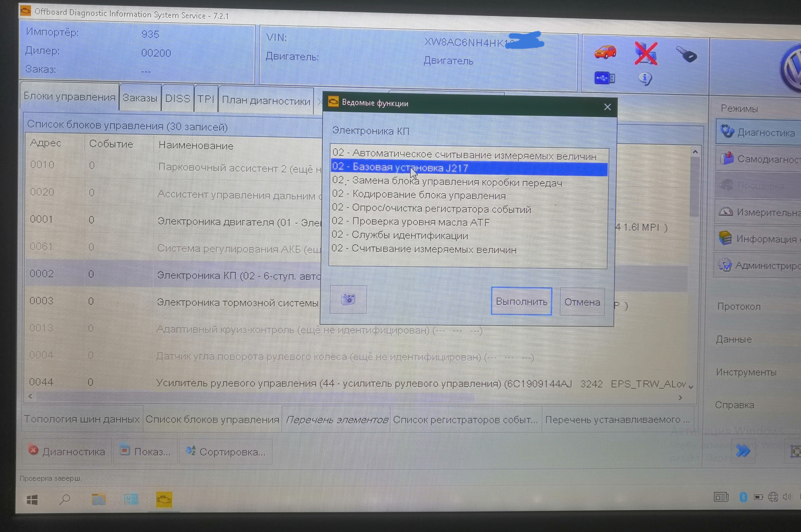
Task: Switch to the План диагностики tab
Action: (x=266, y=101)
